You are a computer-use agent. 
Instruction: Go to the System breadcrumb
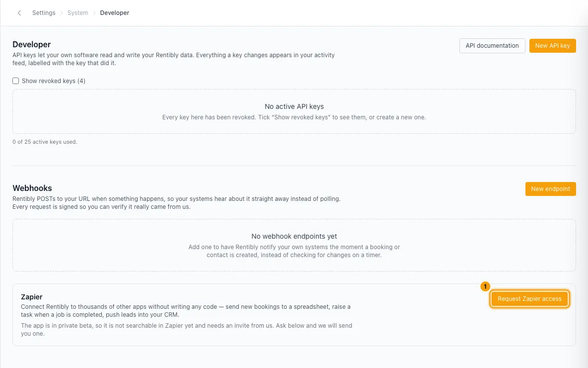coord(77,13)
